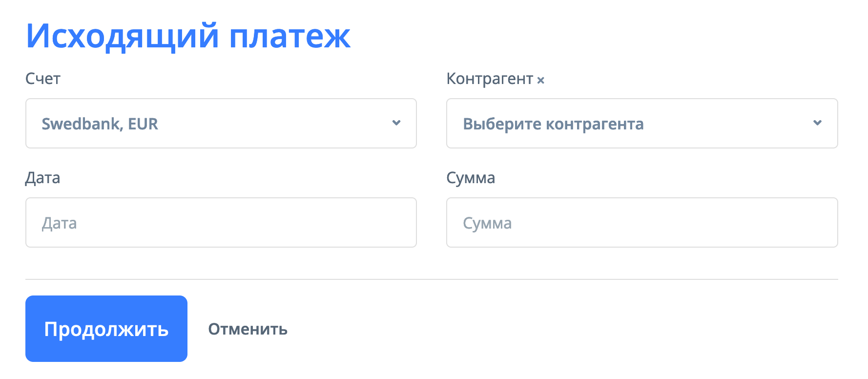The image size is (868, 379).
Task: Focus the date picker input
Action: click(x=221, y=222)
